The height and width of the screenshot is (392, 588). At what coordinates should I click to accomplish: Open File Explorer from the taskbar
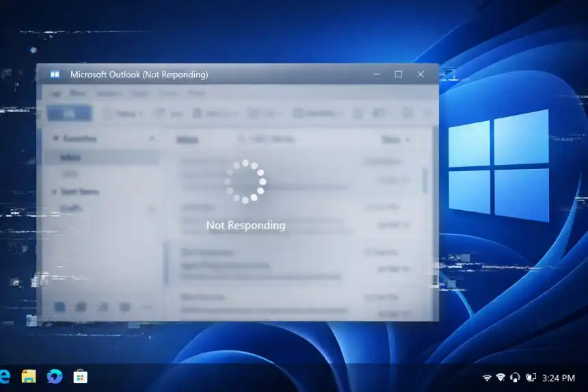click(x=29, y=376)
